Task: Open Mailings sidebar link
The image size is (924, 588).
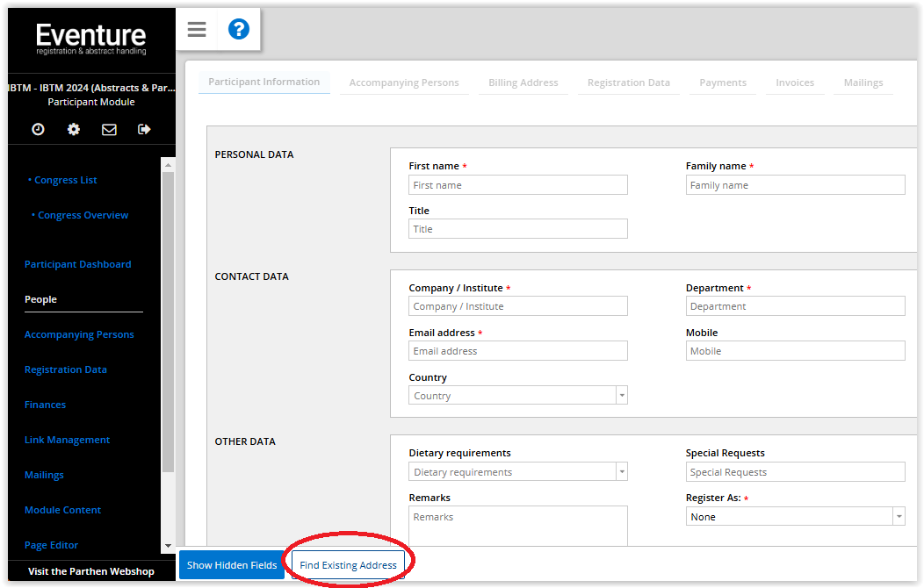Action: pyautogui.click(x=44, y=475)
